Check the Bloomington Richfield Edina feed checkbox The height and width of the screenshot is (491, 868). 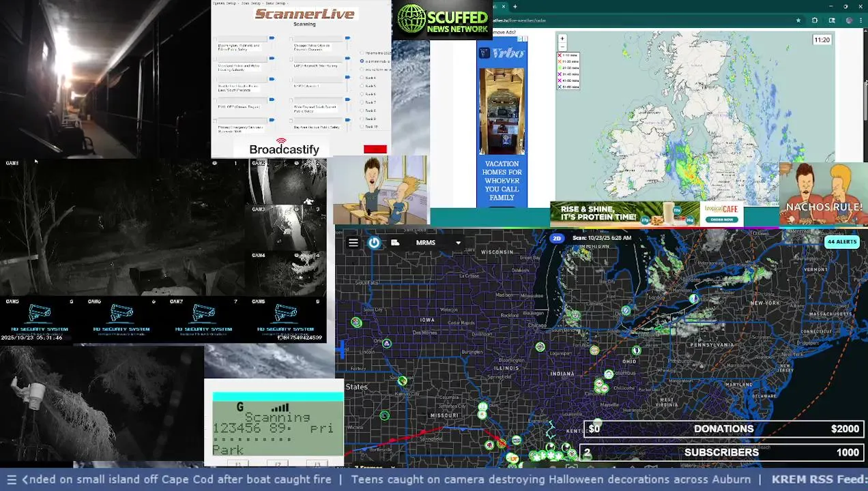215,40
